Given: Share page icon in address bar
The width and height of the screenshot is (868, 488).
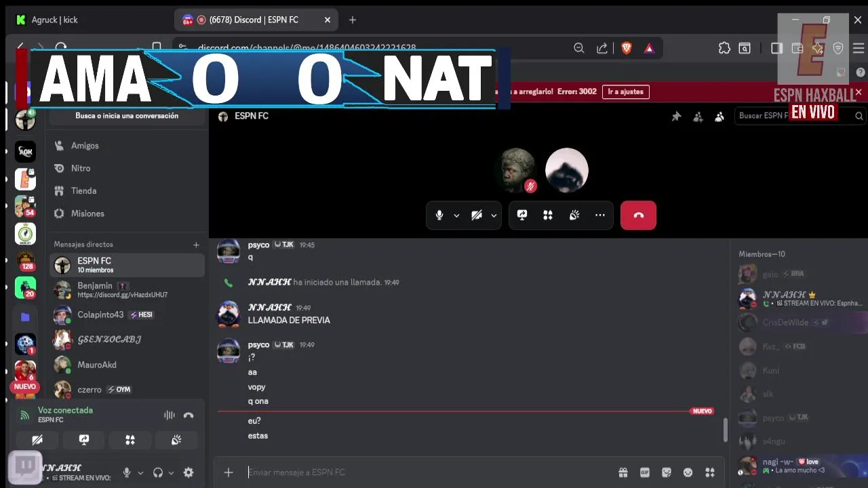Looking at the screenshot, I should click(602, 48).
